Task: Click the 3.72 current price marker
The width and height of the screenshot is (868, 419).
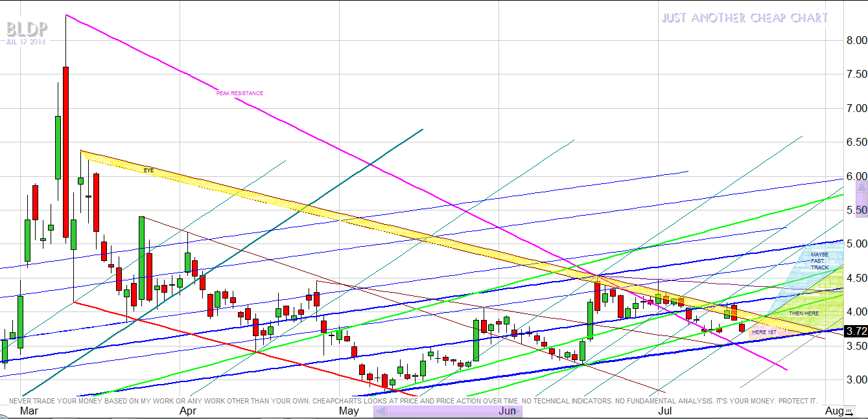Action: [x=856, y=331]
